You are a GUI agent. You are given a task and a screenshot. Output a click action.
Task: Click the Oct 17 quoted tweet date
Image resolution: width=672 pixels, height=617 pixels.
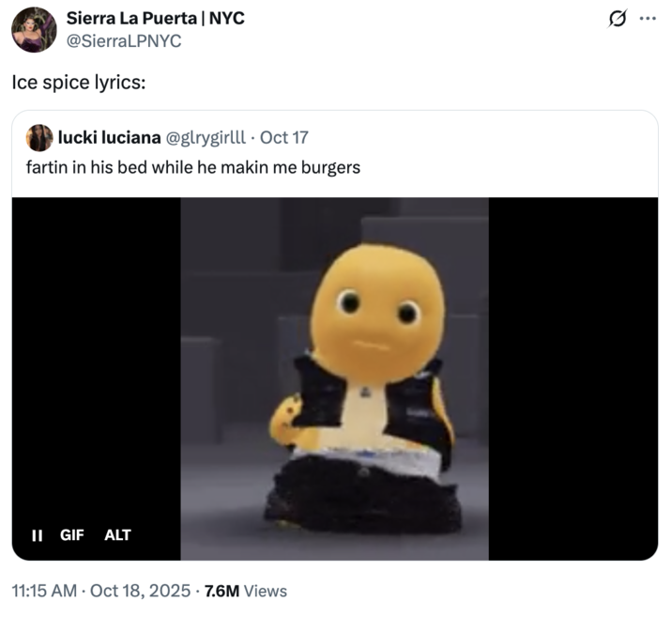click(x=284, y=138)
